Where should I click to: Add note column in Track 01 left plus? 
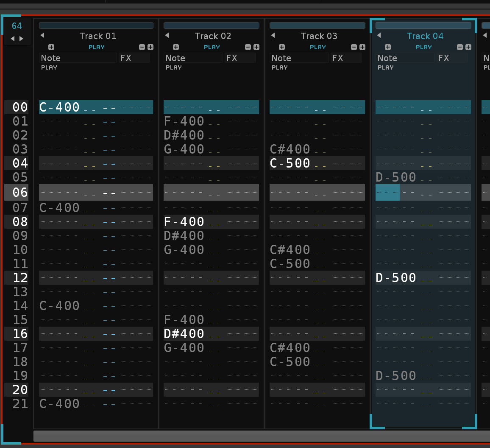click(51, 47)
